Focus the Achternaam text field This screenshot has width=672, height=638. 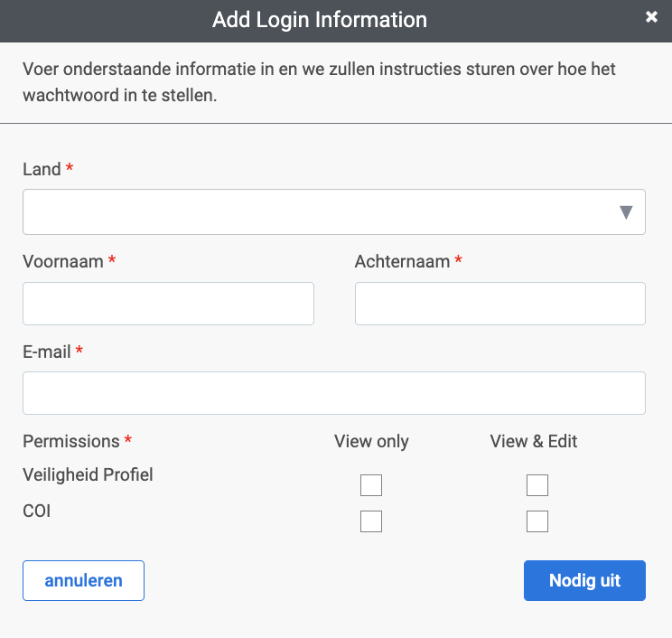[500, 304]
